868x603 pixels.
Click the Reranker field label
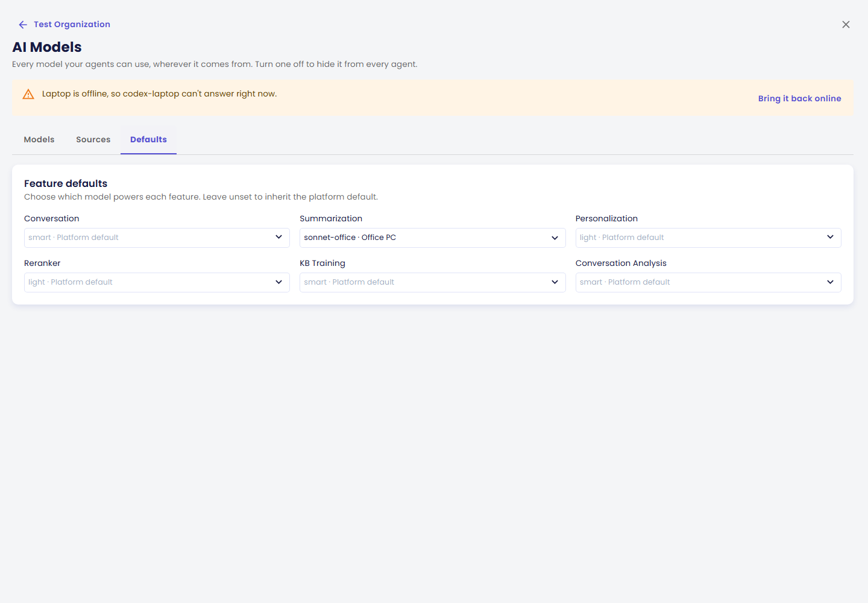point(42,264)
